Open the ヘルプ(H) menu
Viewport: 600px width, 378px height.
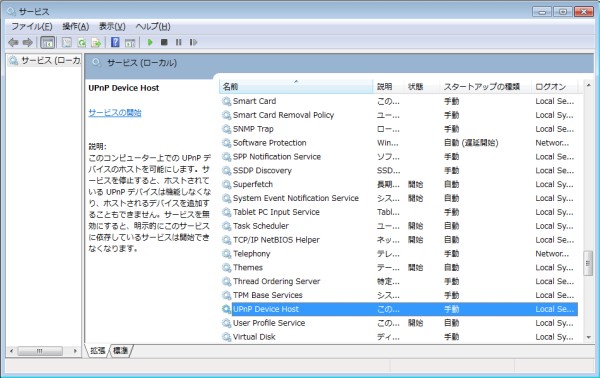[x=153, y=26]
